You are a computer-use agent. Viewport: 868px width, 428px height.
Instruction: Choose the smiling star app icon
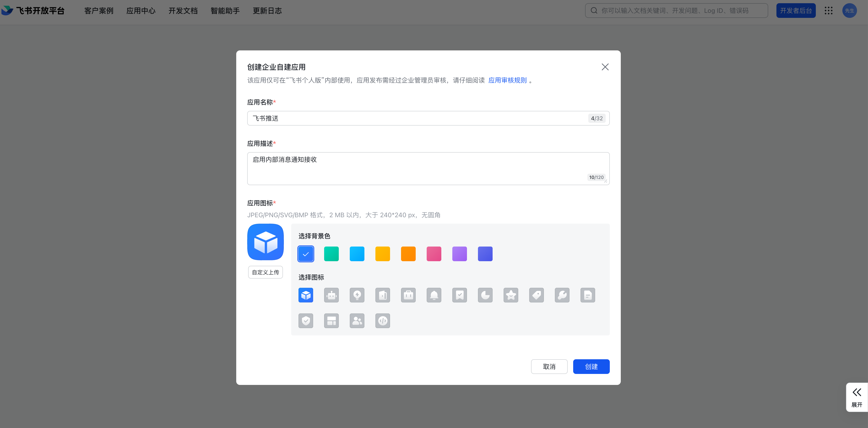point(511,295)
